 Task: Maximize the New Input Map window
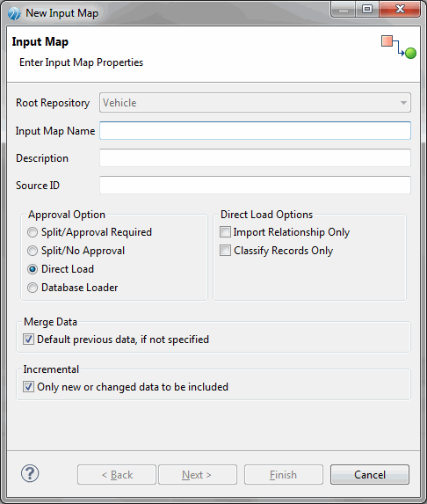tap(367, 10)
